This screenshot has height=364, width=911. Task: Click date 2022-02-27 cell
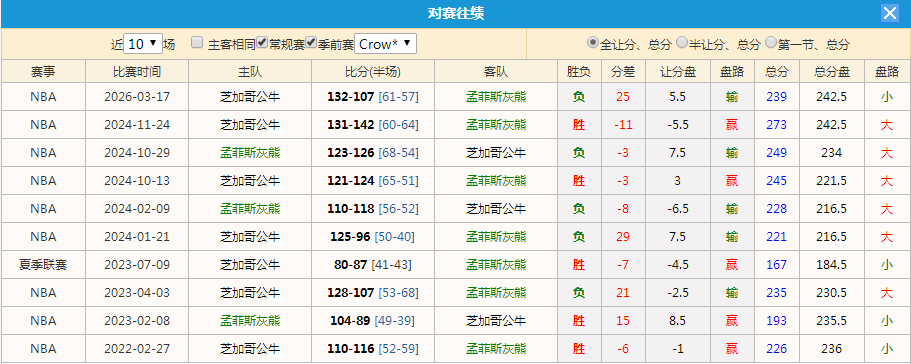pyautogui.click(x=137, y=348)
